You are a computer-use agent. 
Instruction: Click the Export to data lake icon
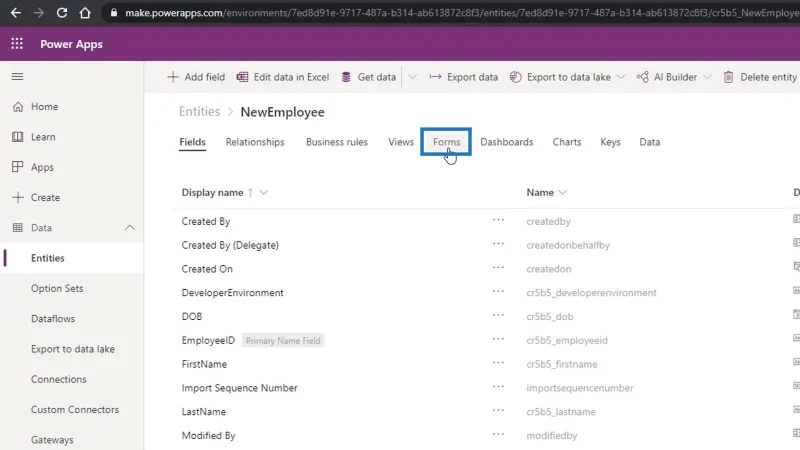[515, 77]
